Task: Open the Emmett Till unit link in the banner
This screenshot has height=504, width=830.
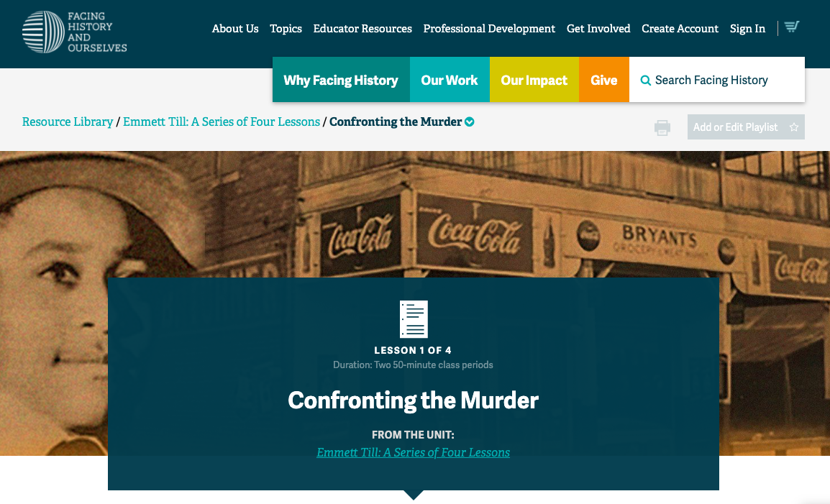Action: (x=413, y=452)
